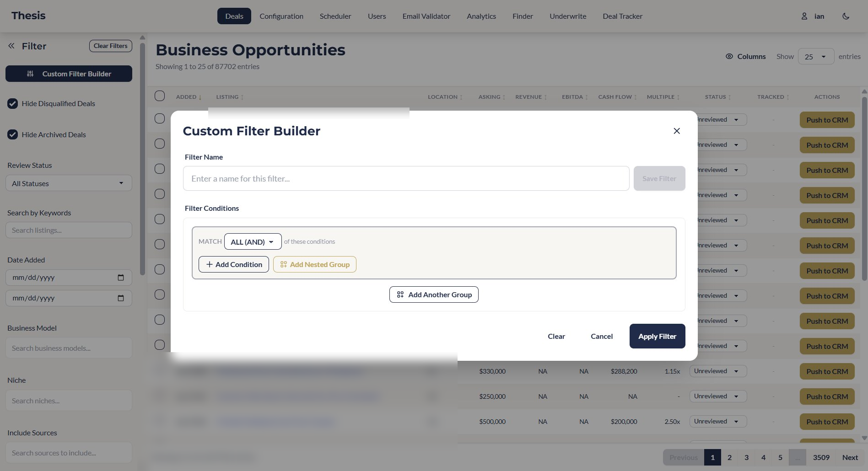Open the calendar icon for Date Added start
This screenshot has width=868, height=471.
[x=121, y=277]
